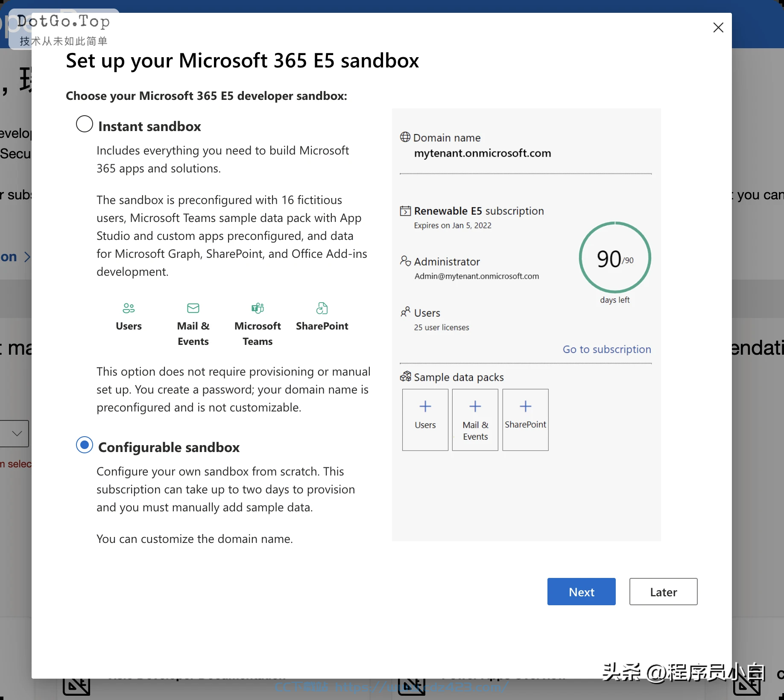Click the Configurable sandbox heading
The height and width of the screenshot is (700, 784).
click(x=169, y=447)
